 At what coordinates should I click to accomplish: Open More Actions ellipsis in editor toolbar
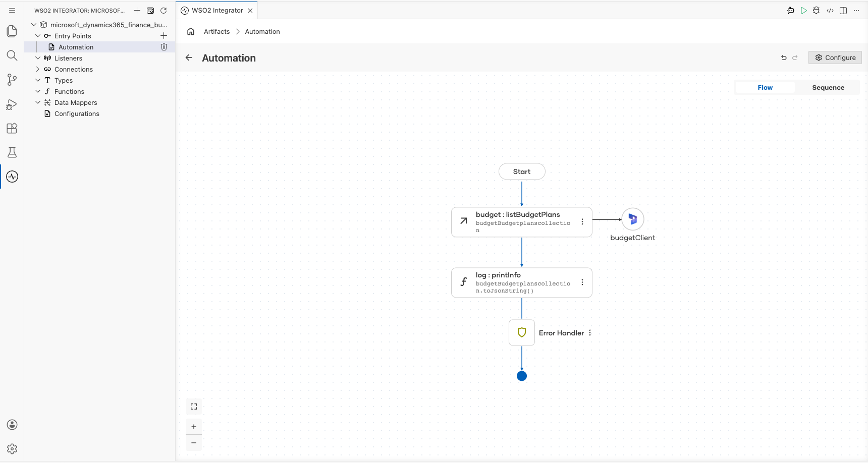click(x=856, y=11)
